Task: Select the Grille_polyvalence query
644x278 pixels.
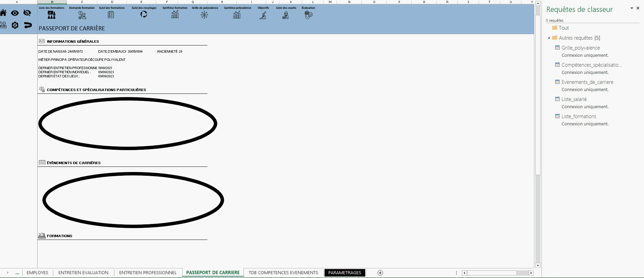Action: tap(581, 48)
